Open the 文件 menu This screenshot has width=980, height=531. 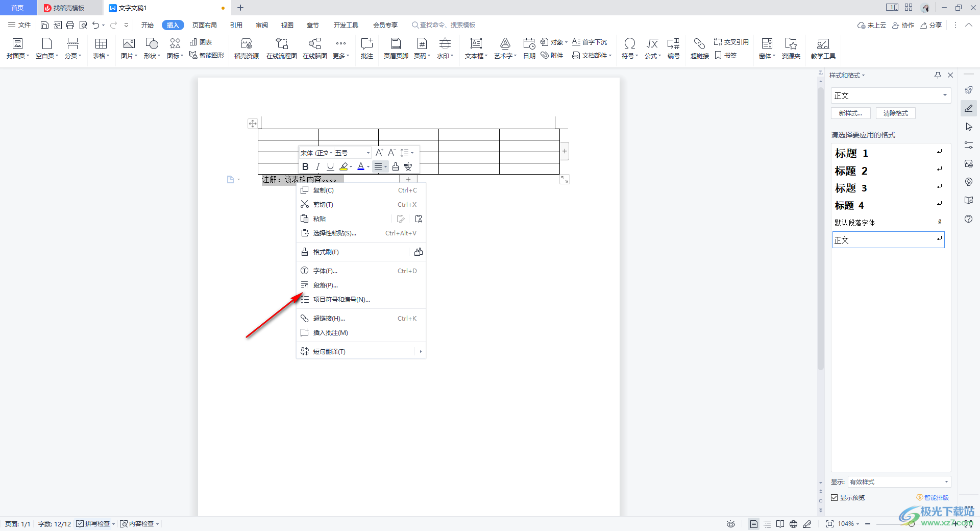[19, 25]
